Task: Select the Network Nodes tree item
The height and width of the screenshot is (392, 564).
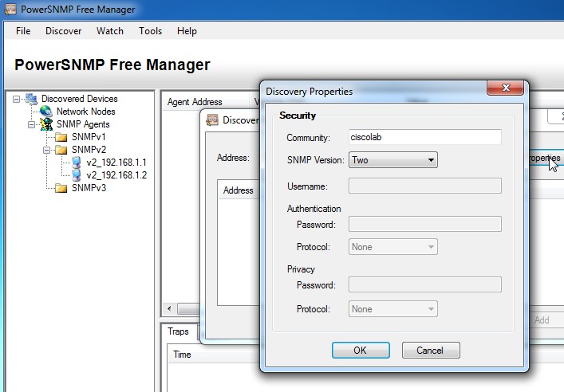Action: click(85, 112)
